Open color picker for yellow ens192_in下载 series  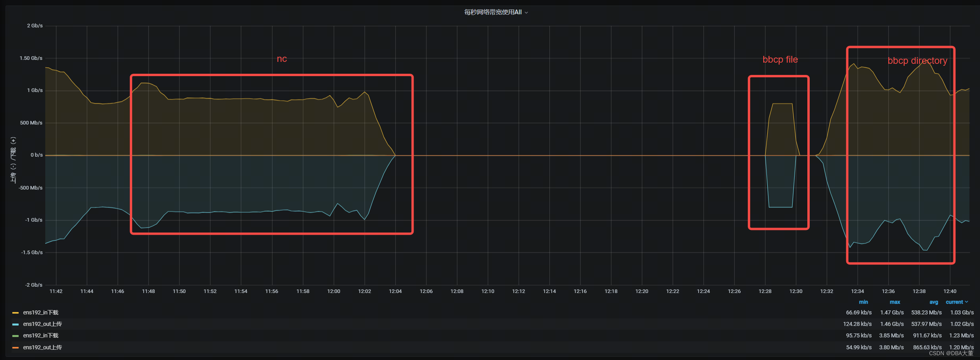[x=15, y=313]
